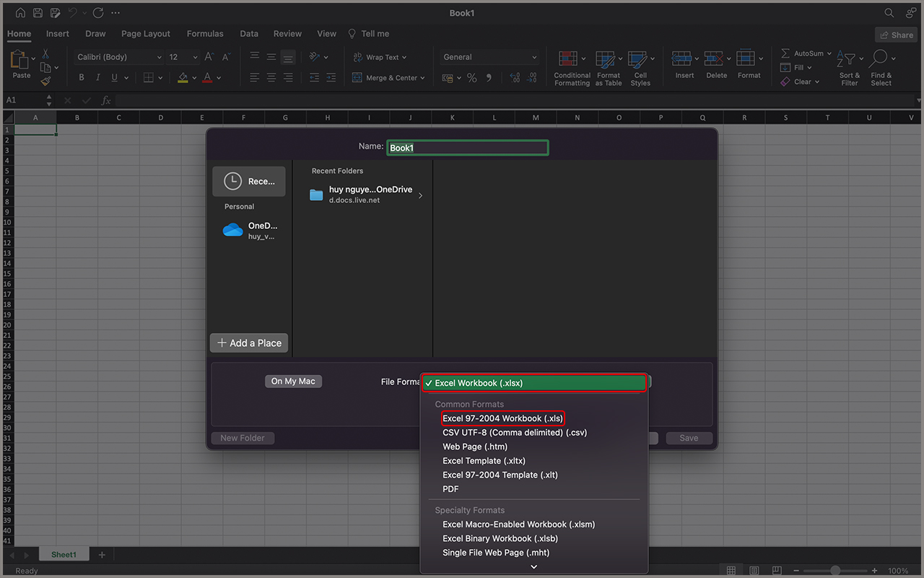
Task: Click the Share button
Action: click(x=896, y=35)
